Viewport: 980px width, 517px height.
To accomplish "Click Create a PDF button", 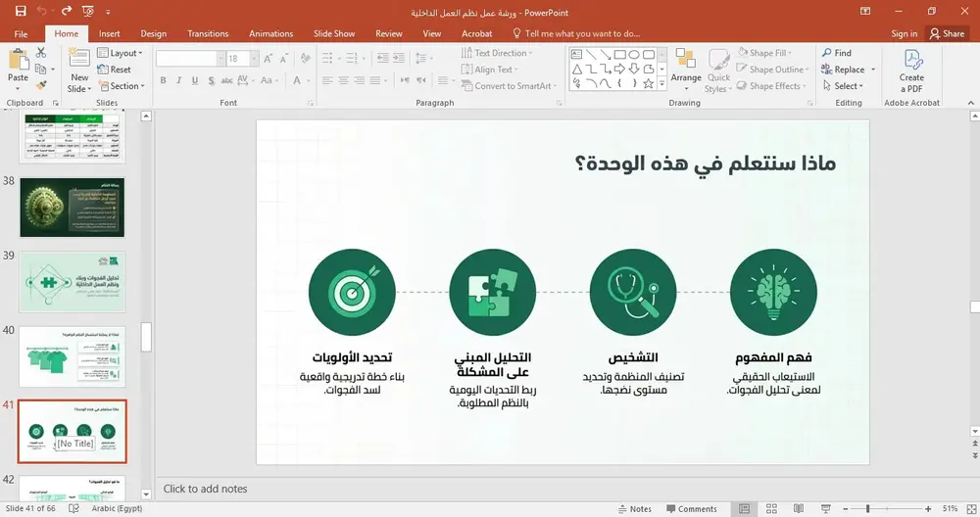I will [911, 70].
